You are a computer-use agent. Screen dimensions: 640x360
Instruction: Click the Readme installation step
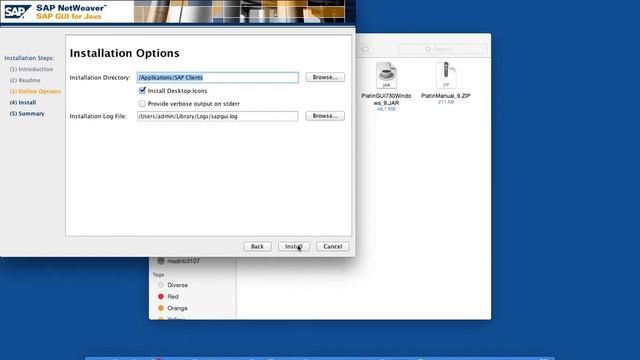click(x=25, y=80)
